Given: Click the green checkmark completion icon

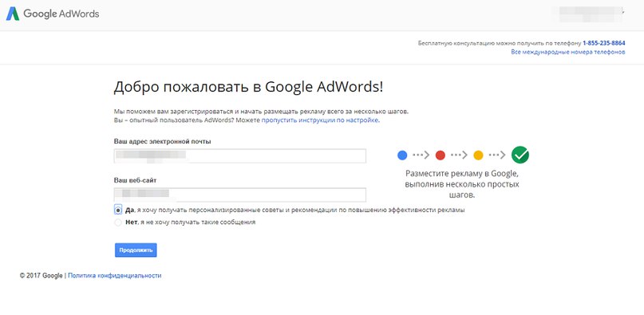Looking at the screenshot, I should tap(520, 155).
